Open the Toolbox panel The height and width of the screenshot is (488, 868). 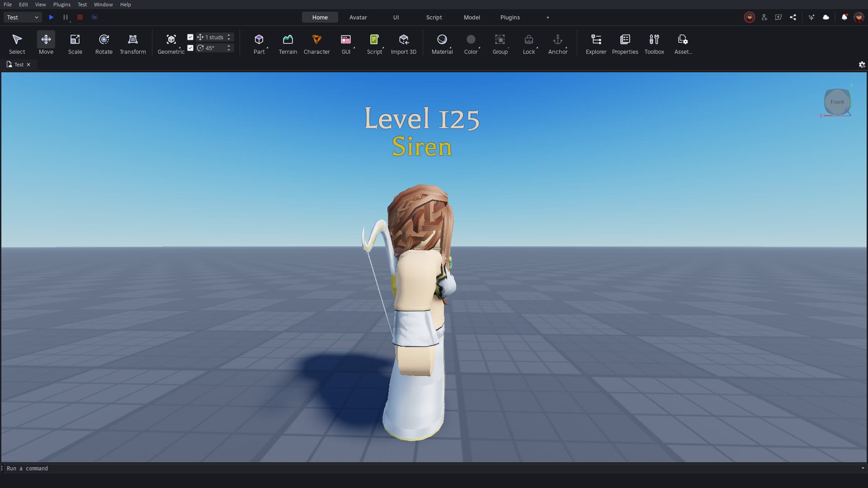[x=654, y=44]
